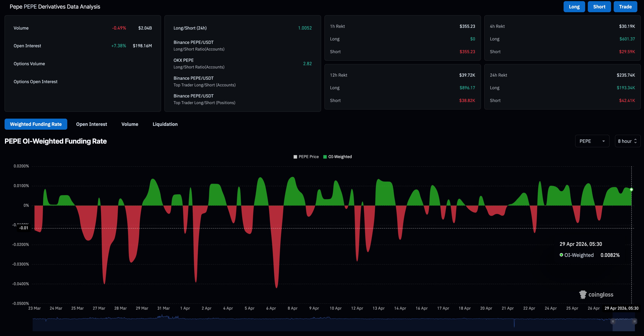Viewport: 644px width, 336px height.
Task: Click the green tooltip data point marker
Action: (x=631, y=190)
